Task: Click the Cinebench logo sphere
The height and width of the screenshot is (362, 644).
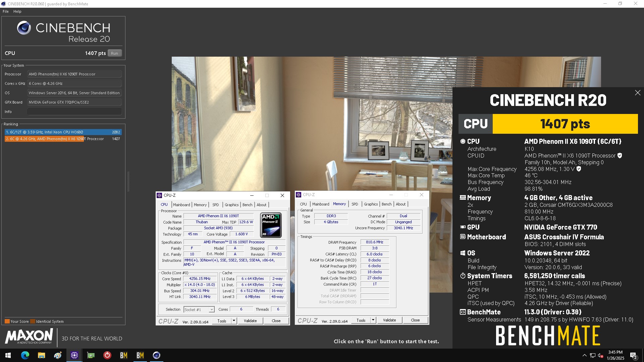Action: pyautogui.click(x=24, y=28)
